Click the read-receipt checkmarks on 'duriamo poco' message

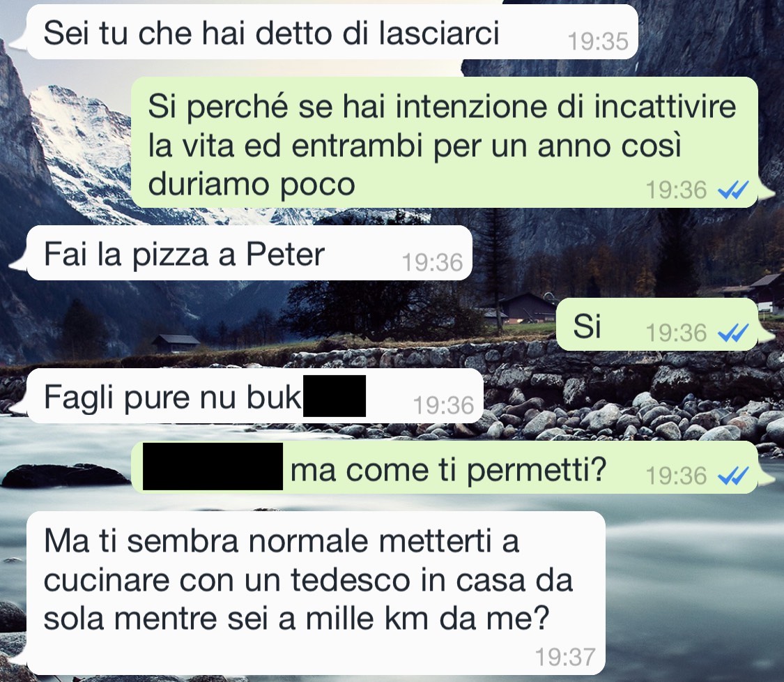coord(733,190)
